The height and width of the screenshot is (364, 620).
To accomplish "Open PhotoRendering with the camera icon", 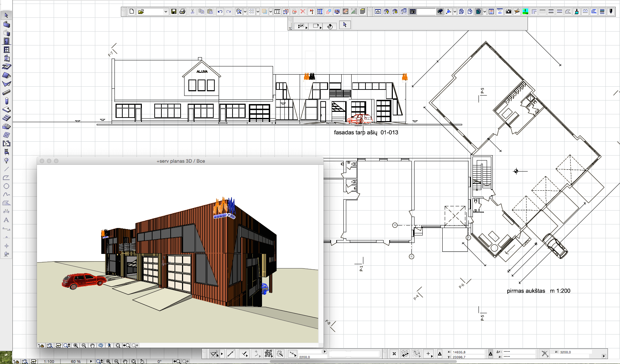I will click(x=508, y=11).
